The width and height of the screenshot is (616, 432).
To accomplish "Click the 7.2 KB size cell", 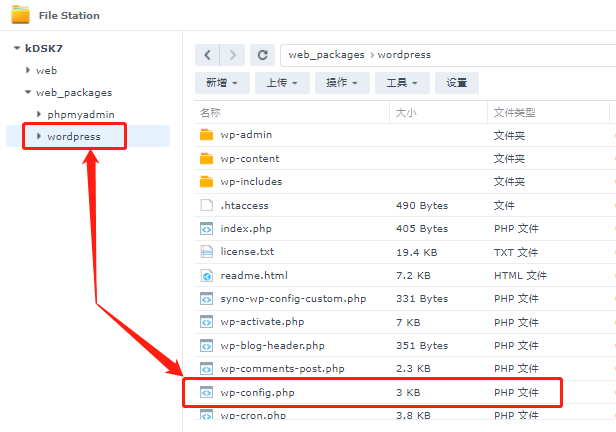I will coord(413,275).
